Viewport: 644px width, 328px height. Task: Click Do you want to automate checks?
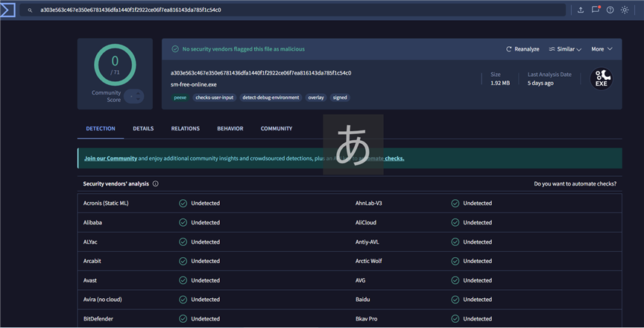pyautogui.click(x=575, y=183)
